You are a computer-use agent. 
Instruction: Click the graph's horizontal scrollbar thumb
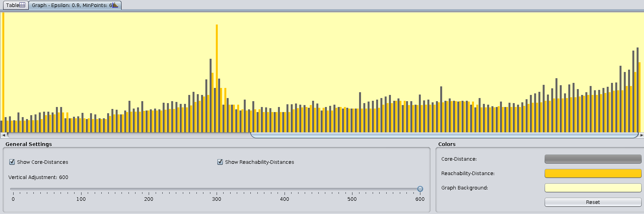point(444,135)
